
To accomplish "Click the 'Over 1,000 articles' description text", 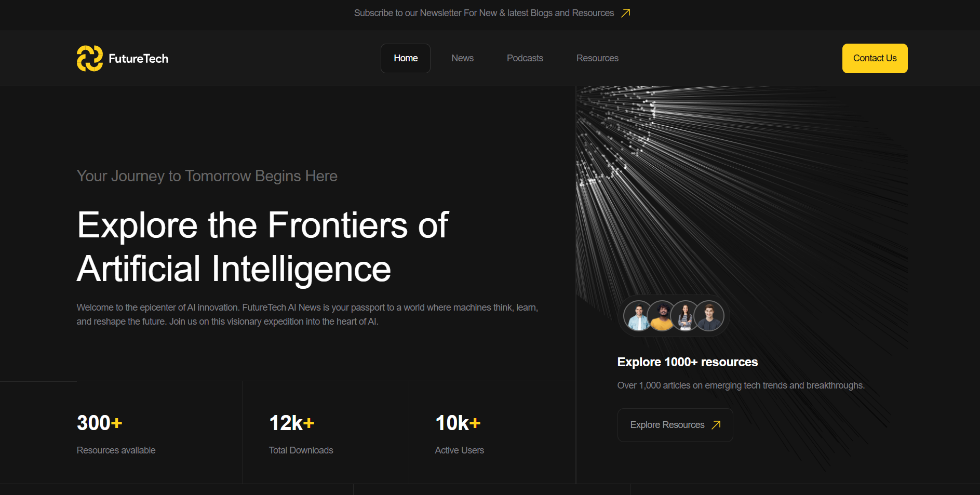I will pyautogui.click(x=741, y=385).
